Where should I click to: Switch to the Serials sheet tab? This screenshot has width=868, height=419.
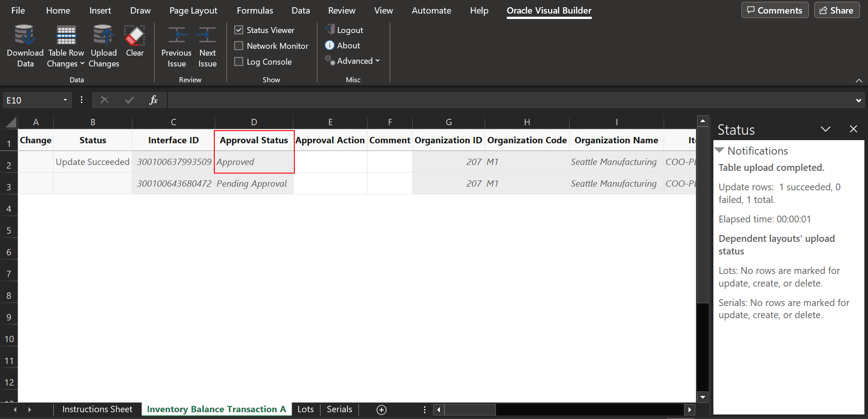coord(340,409)
